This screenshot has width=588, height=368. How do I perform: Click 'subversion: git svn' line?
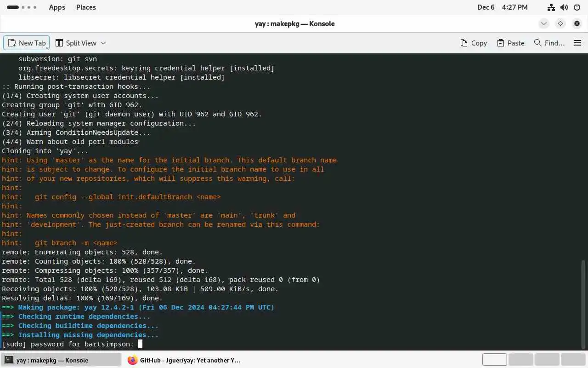tap(57, 59)
